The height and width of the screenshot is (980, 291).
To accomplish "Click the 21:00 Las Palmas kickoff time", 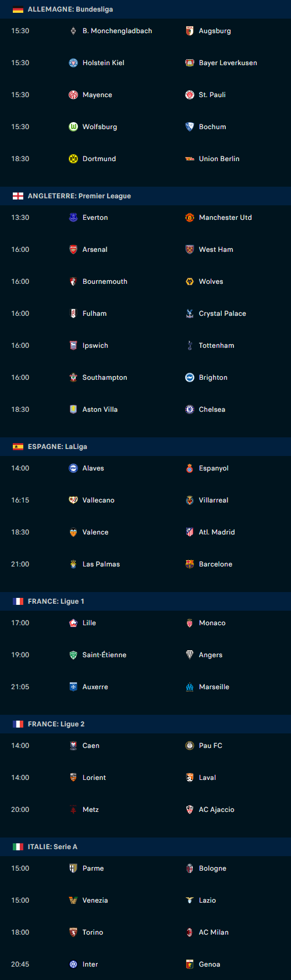I will tap(20, 564).
